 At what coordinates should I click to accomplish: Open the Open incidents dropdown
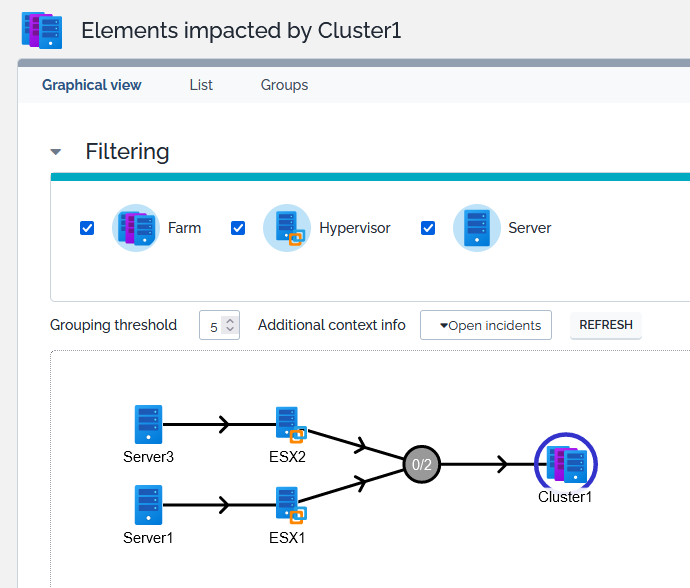[486, 325]
